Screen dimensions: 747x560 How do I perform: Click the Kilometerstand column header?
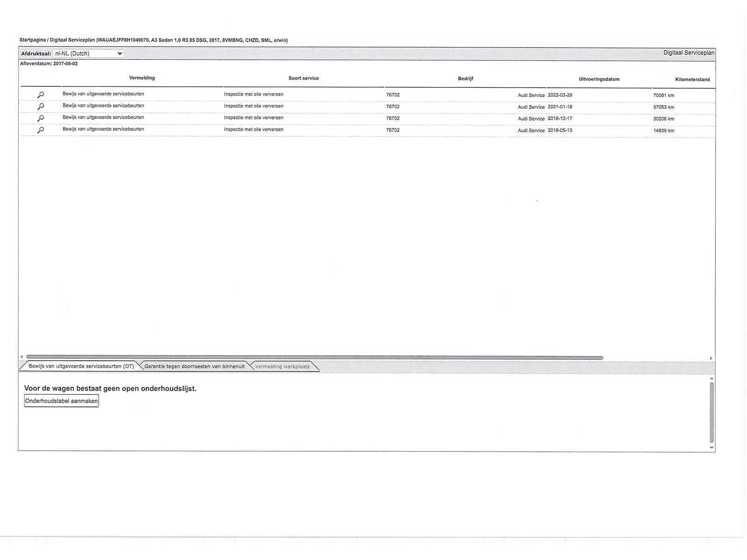click(692, 79)
